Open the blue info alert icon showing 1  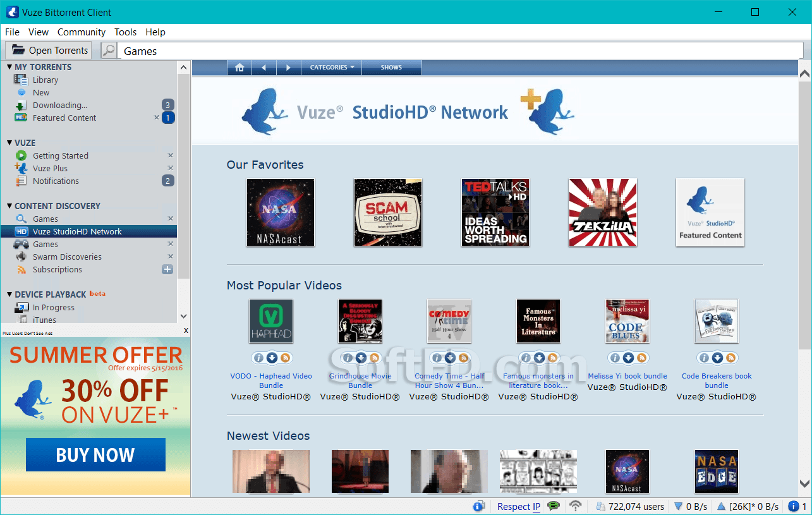click(794, 506)
